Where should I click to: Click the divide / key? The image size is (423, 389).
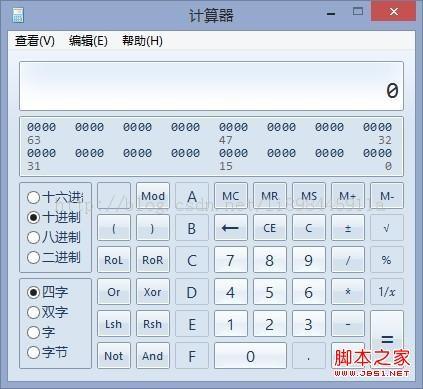(348, 260)
